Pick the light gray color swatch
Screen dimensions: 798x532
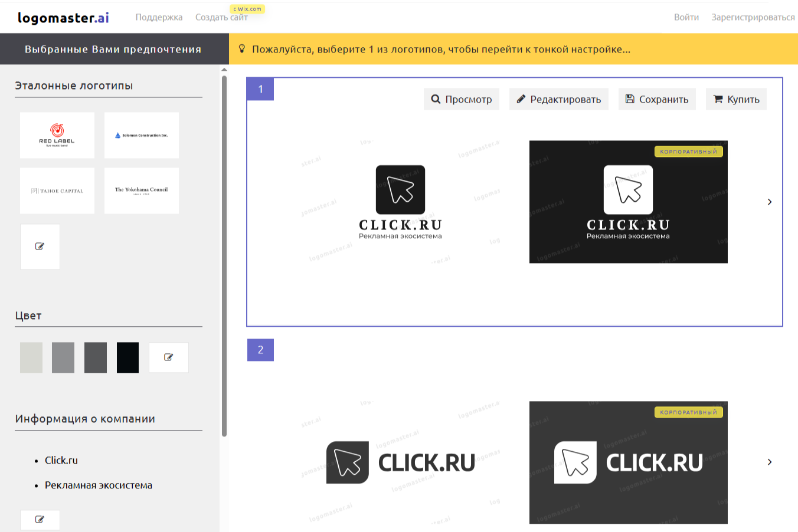coord(31,357)
